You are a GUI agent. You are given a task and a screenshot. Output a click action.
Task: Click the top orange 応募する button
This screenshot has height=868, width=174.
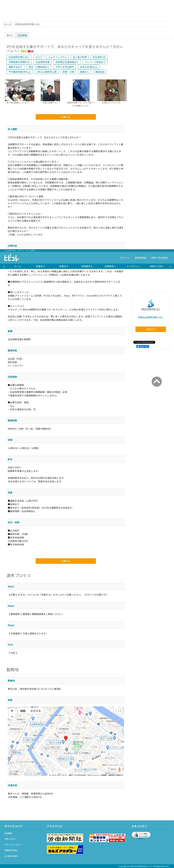[x=66, y=117]
